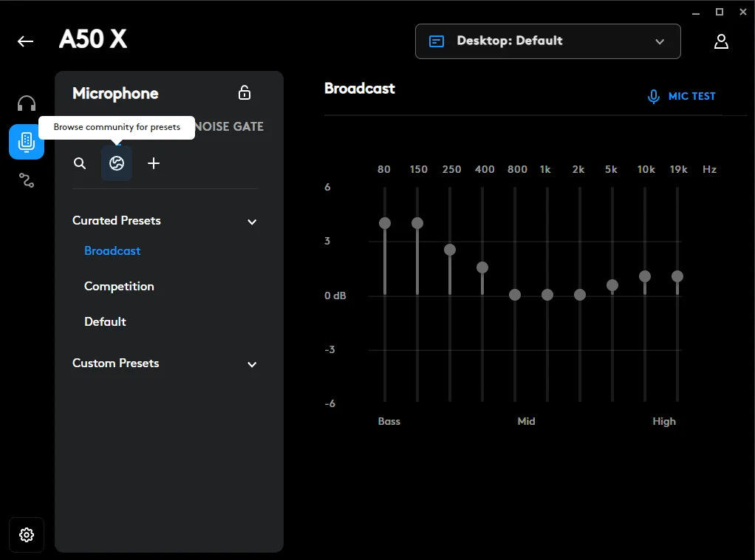Select the Broadcast preset
This screenshot has height=560, width=755.
click(112, 251)
